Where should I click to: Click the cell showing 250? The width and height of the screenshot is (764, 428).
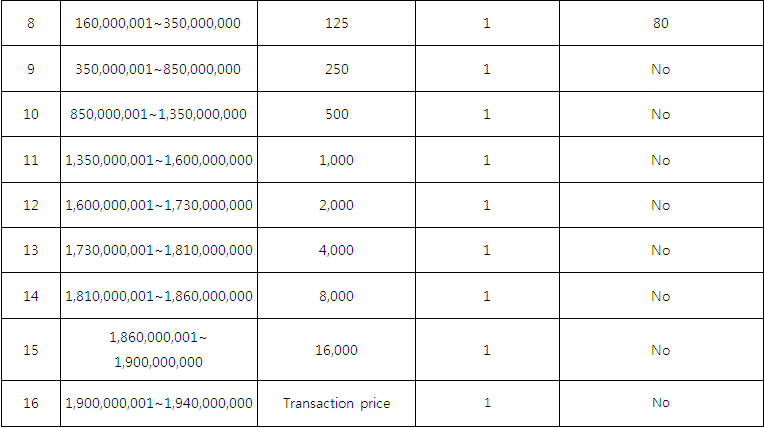(336, 69)
